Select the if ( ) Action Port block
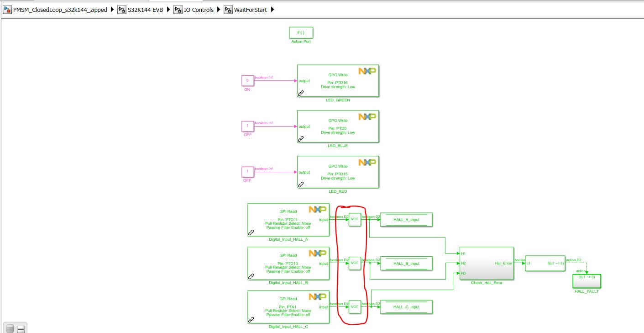The width and height of the screenshot is (644, 333). pyautogui.click(x=301, y=32)
